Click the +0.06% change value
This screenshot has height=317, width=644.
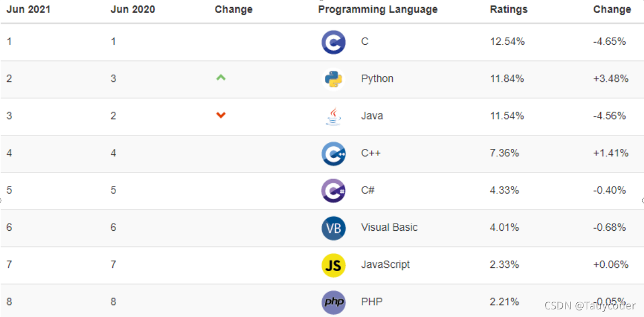tap(611, 265)
